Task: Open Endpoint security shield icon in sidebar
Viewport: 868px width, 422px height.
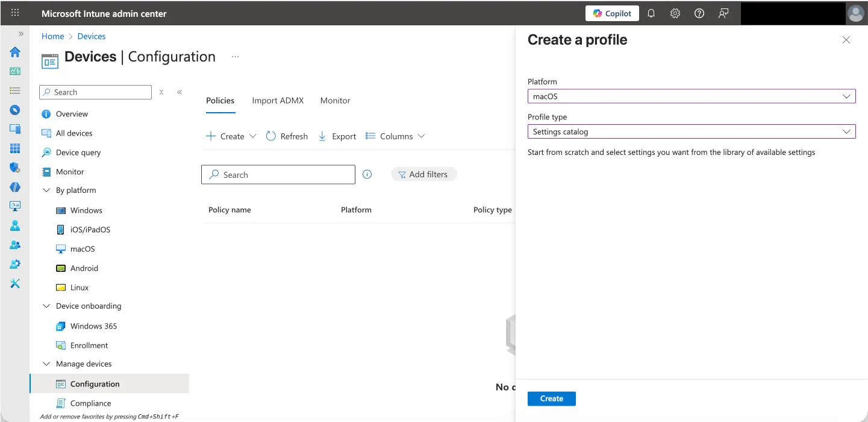Action: pos(14,167)
